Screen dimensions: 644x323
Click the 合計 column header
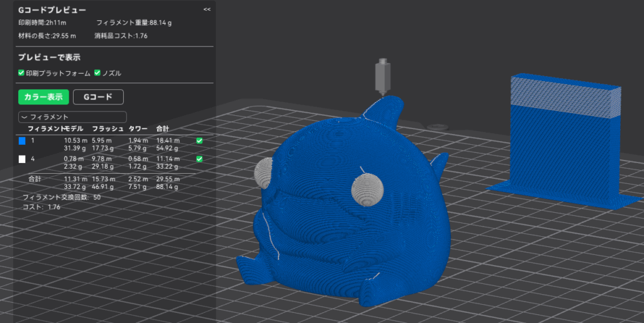coord(163,128)
